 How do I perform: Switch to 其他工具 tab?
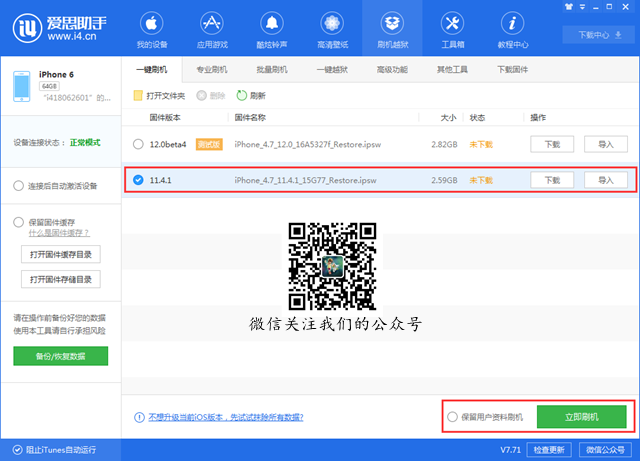[x=452, y=70]
